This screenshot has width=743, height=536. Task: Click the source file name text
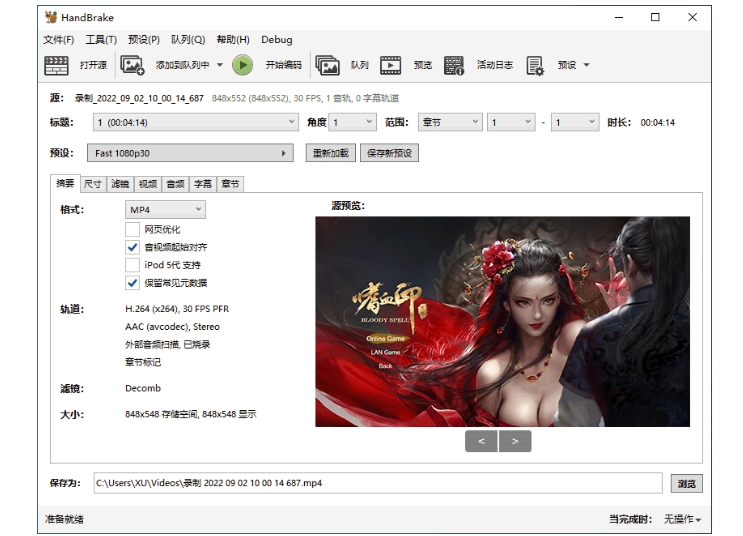coord(139,99)
